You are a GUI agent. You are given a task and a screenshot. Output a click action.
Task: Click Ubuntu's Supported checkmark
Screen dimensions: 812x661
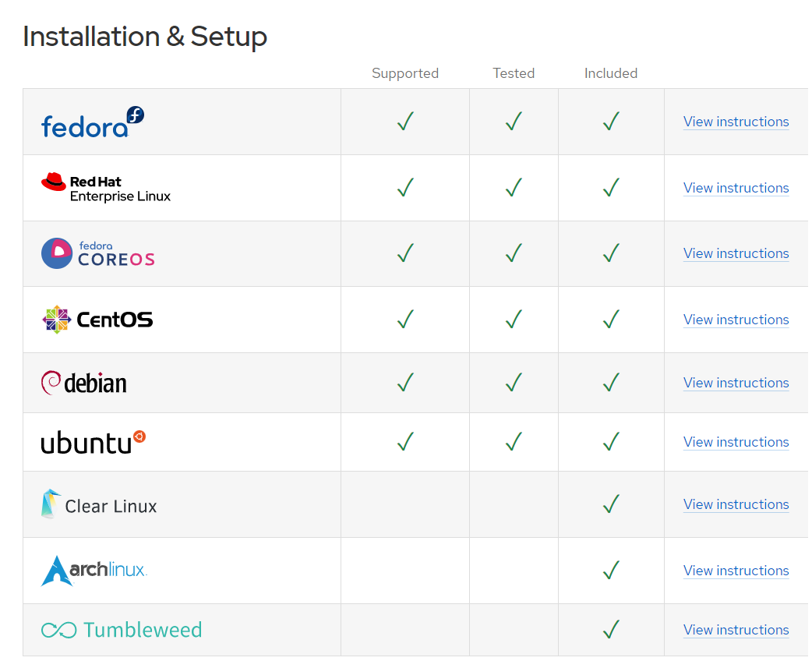[x=405, y=442]
